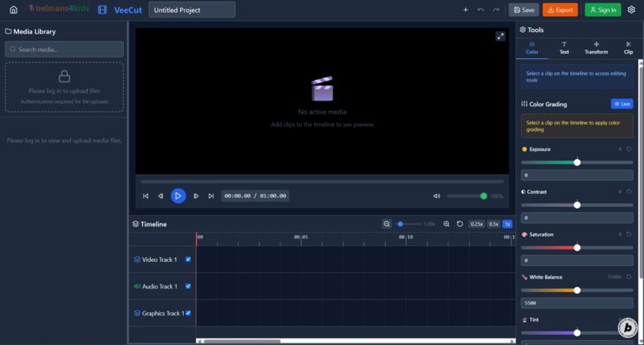644x345 pixels.
Task: Reset the White Balance value
Action: (x=629, y=277)
